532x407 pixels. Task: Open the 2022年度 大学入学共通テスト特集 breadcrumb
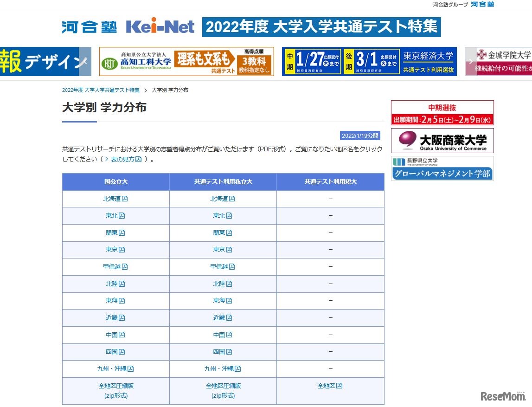click(x=100, y=90)
